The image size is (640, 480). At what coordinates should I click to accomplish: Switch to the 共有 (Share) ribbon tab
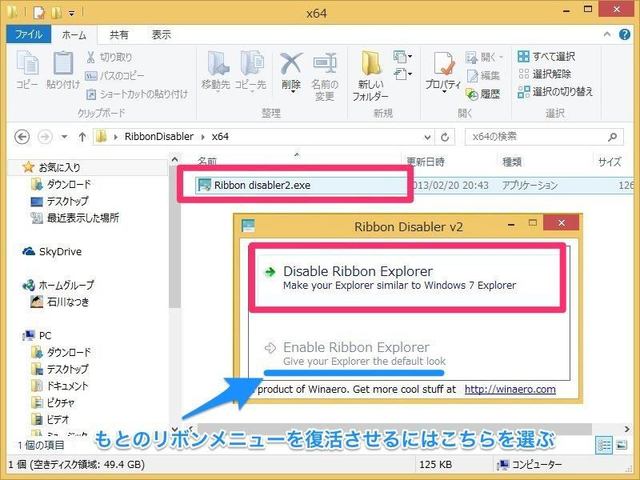tap(118, 33)
